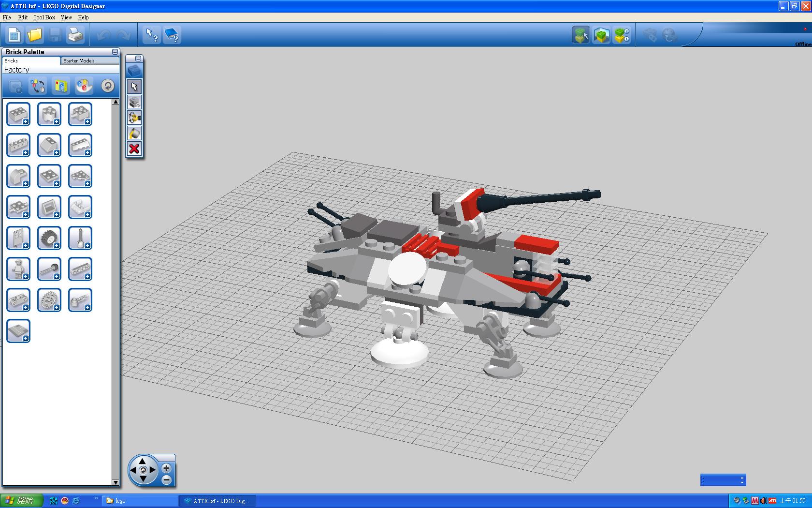Open the Help menu
Viewport: 812px width, 508px height.
click(83, 17)
